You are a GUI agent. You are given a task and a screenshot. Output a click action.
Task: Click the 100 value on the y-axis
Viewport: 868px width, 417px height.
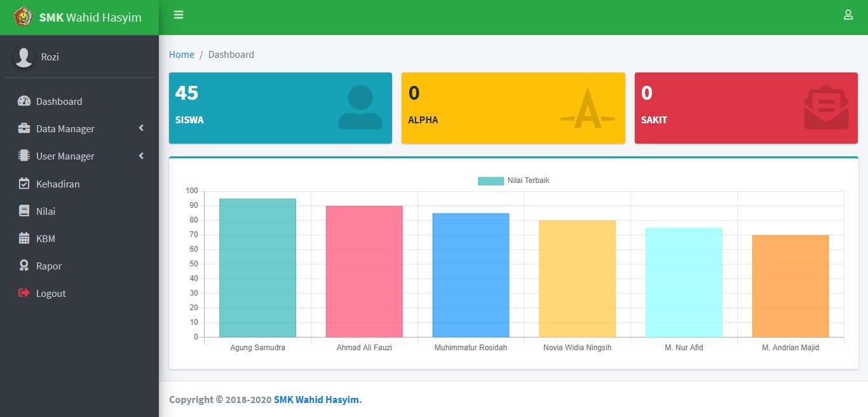click(x=192, y=191)
